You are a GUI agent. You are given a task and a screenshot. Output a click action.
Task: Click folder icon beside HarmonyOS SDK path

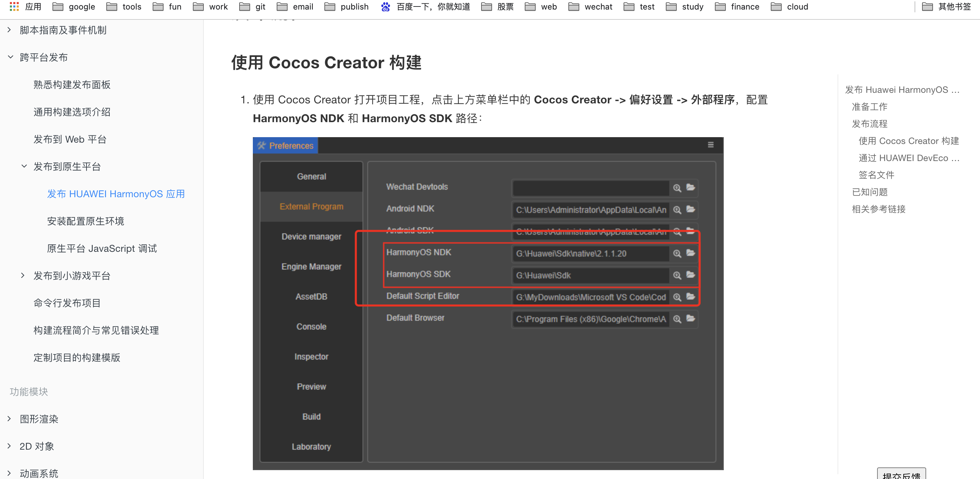690,275
